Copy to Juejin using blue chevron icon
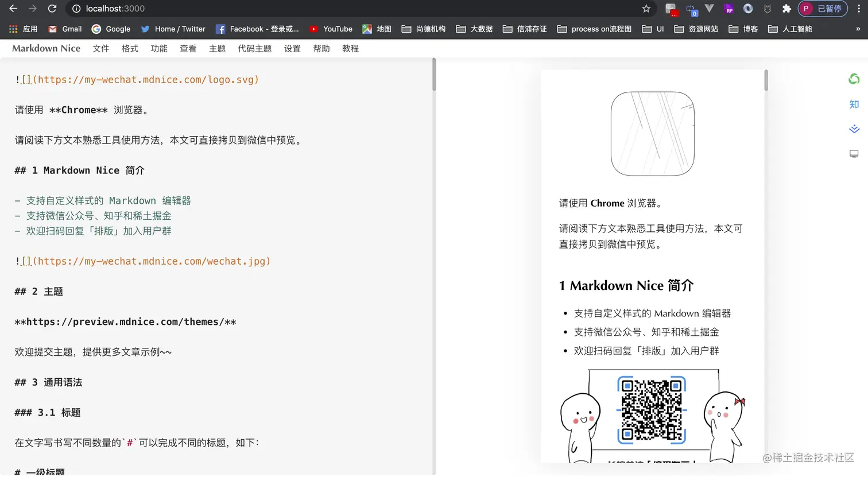Viewport: 868px width, 477px height. [x=854, y=129]
